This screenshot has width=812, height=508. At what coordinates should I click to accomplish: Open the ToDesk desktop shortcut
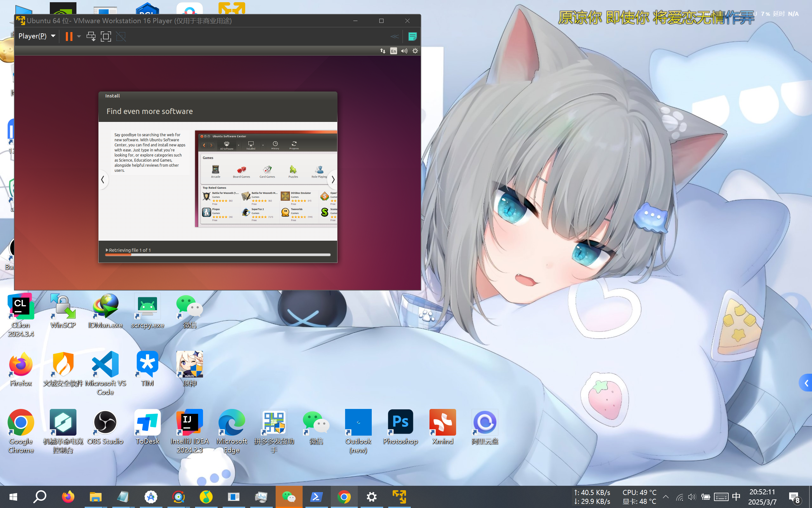pyautogui.click(x=147, y=427)
